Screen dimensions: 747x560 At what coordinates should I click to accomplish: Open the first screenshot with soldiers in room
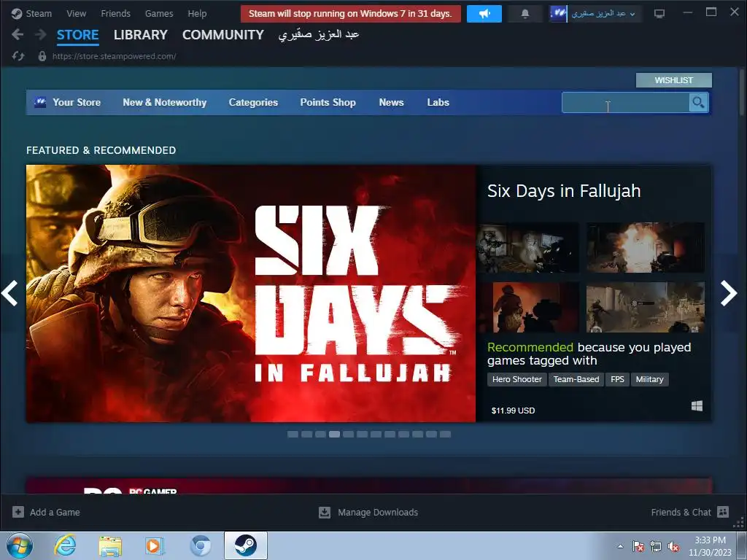[x=529, y=247]
